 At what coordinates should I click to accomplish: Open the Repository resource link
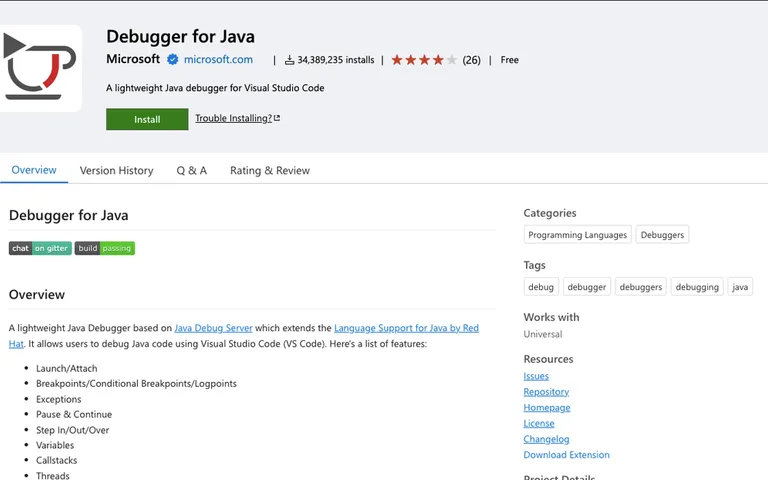pos(546,392)
